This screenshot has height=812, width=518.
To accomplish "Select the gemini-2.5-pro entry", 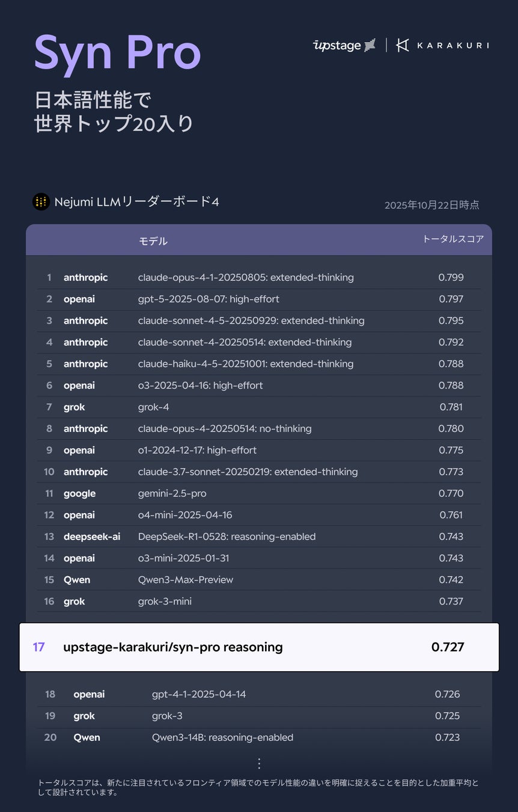I will pos(172,493).
